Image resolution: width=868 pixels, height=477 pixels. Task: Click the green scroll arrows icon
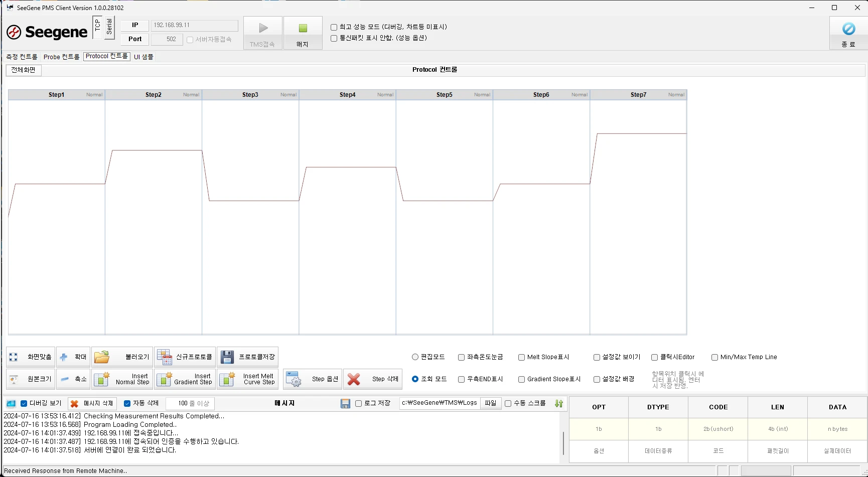point(559,404)
